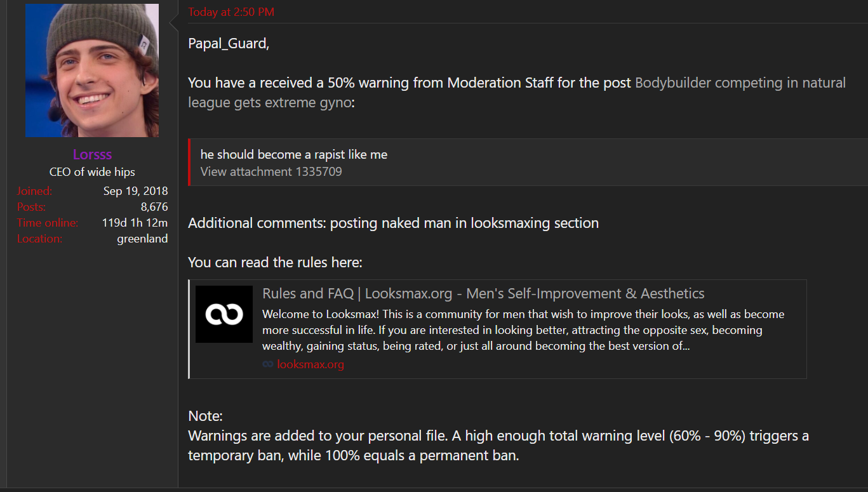Click the speech-bubble pointer beside the avatar
Image resolution: width=868 pixels, height=492 pixels.
click(173, 23)
